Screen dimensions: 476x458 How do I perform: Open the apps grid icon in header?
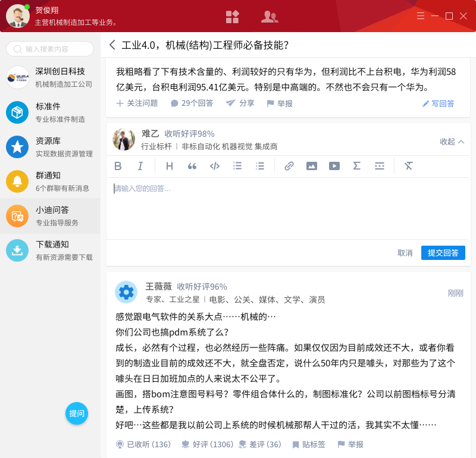tap(233, 17)
